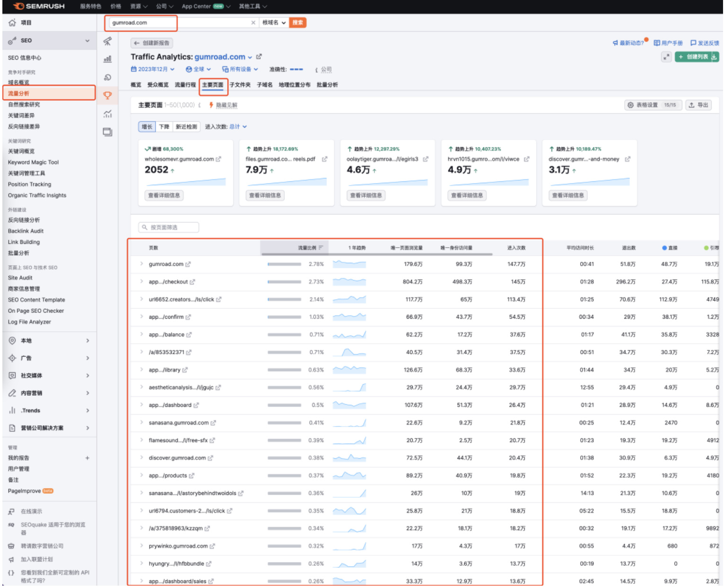Switch to the 受众概览 tab

point(158,85)
